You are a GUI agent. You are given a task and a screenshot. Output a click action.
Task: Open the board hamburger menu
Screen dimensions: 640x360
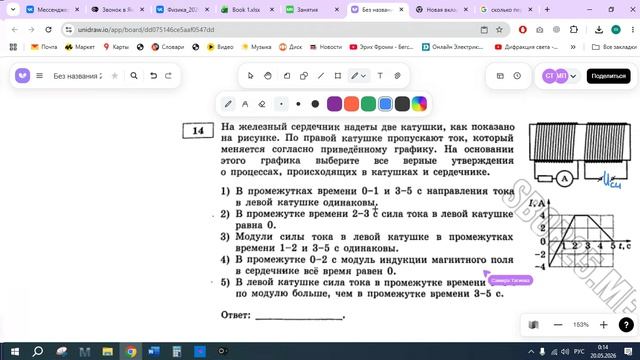(39, 76)
